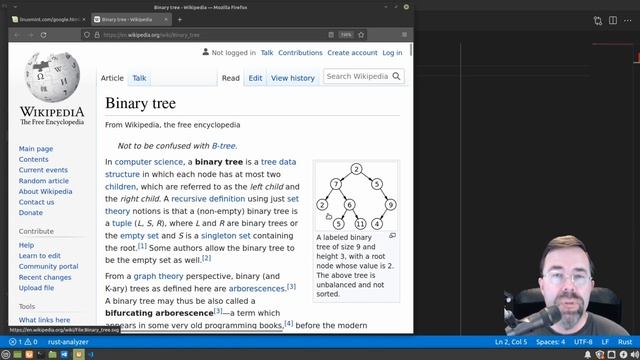The height and width of the screenshot is (360, 640).
Task: Click the VS Code taskbar window icon
Action: pos(90,355)
